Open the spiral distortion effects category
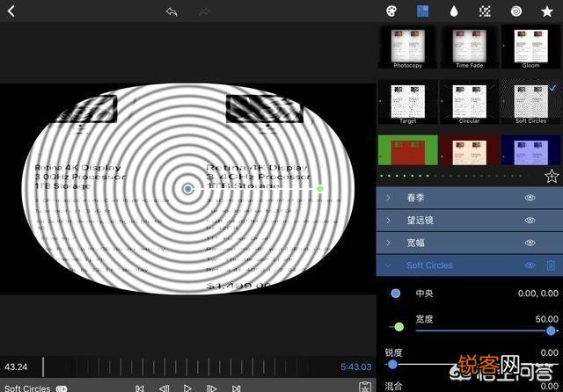This screenshot has width=563, height=392. [516, 11]
